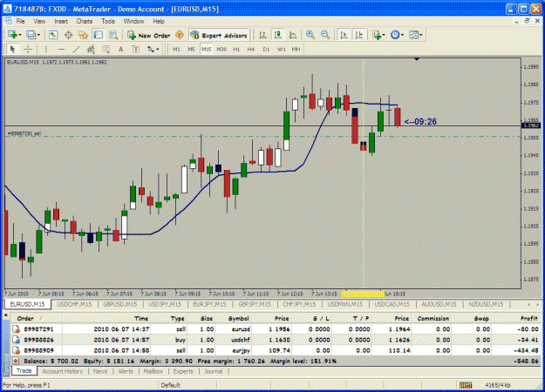The image size is (545, 392).
Task: Select the Fibonacci Retracement tool
Action: coord(106,50)
